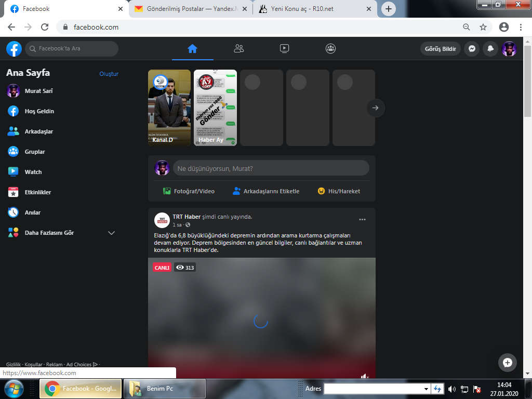Open Chrome user profile icon
This screenshot has width=532, height=399.
click(x=504, y=27)
